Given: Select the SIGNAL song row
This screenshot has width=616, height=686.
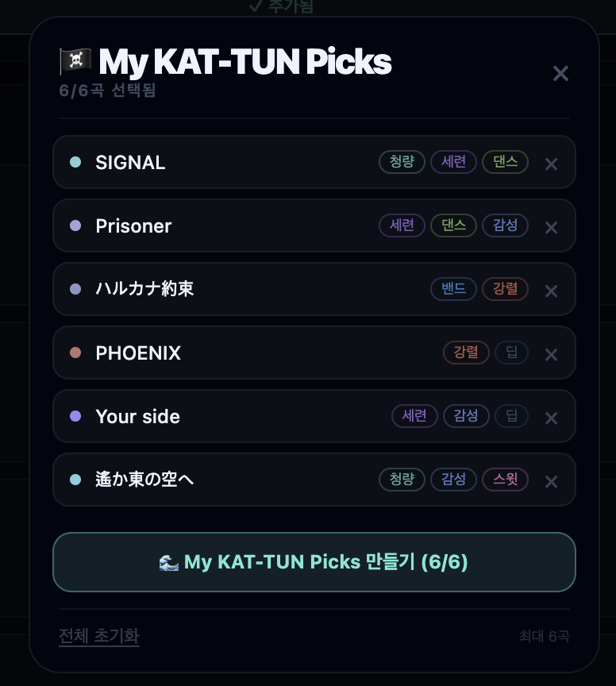Looking at the screenshot, I should tap(238, 162).
